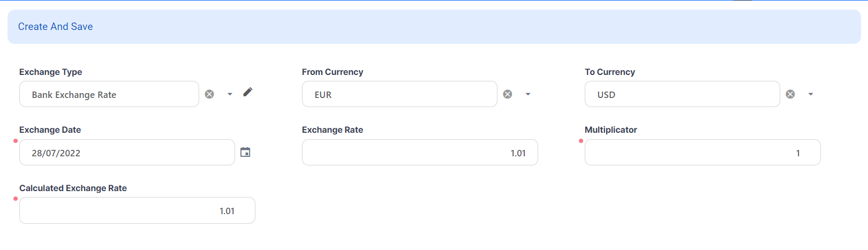Clear the Exchange Type selection
868x250 pixels.
coord(209,94)
